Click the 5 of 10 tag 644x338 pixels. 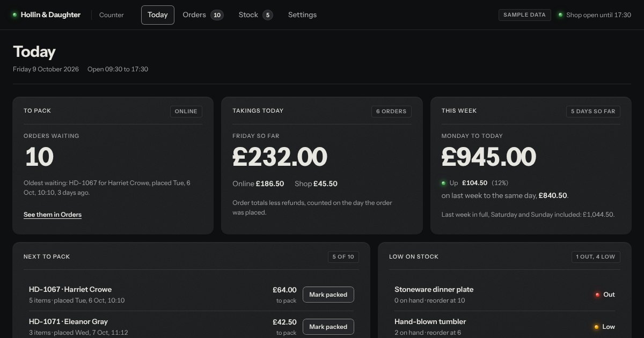point(343,257)
